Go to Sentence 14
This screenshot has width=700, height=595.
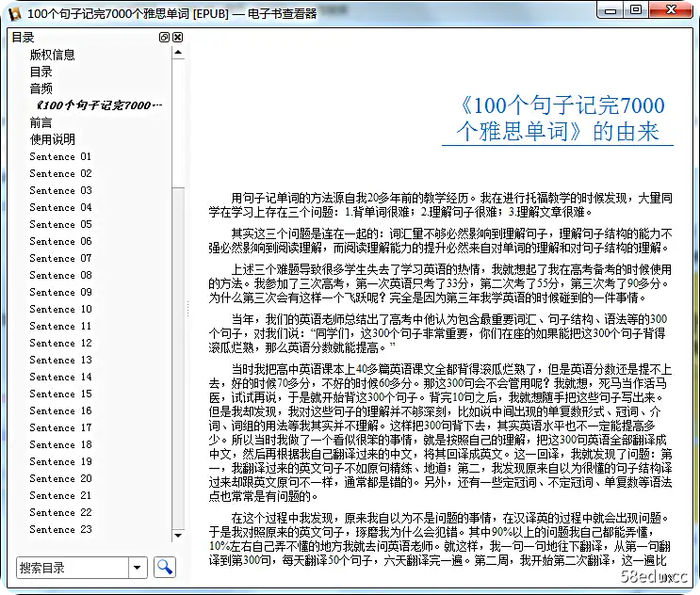click(60, 377)
